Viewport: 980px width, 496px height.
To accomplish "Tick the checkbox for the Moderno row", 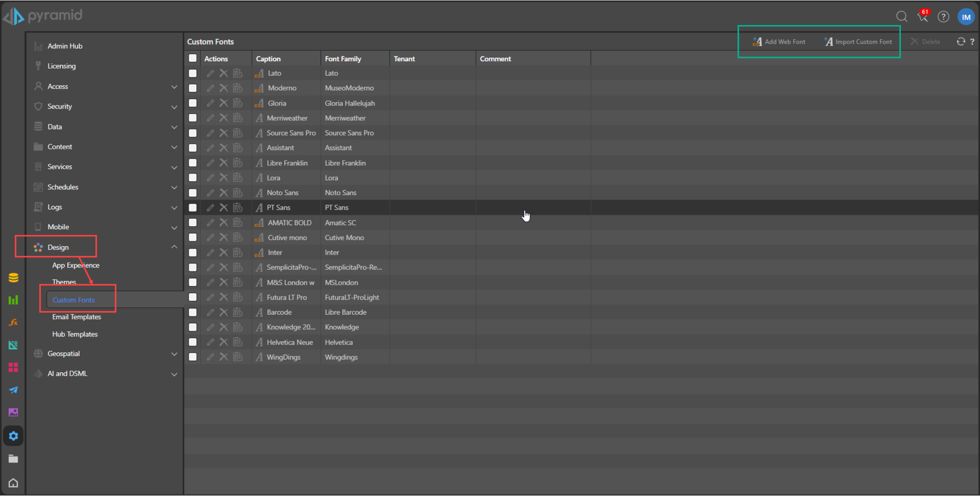I will (193, 88).
